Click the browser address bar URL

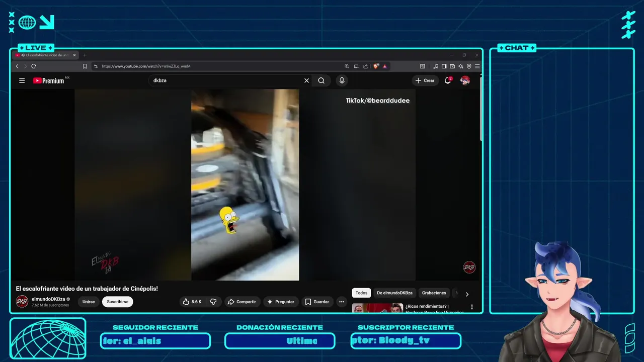coord(146,66)
